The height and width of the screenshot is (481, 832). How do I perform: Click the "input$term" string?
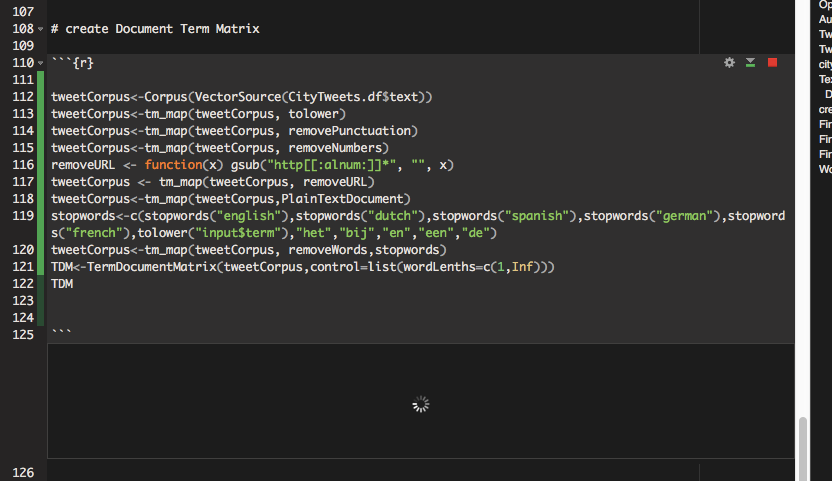click(238, 233)
